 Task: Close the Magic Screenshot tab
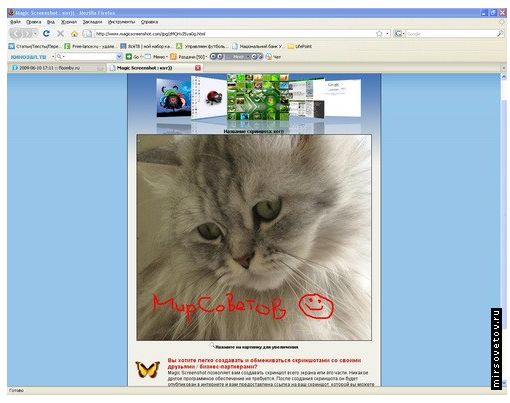198,68
